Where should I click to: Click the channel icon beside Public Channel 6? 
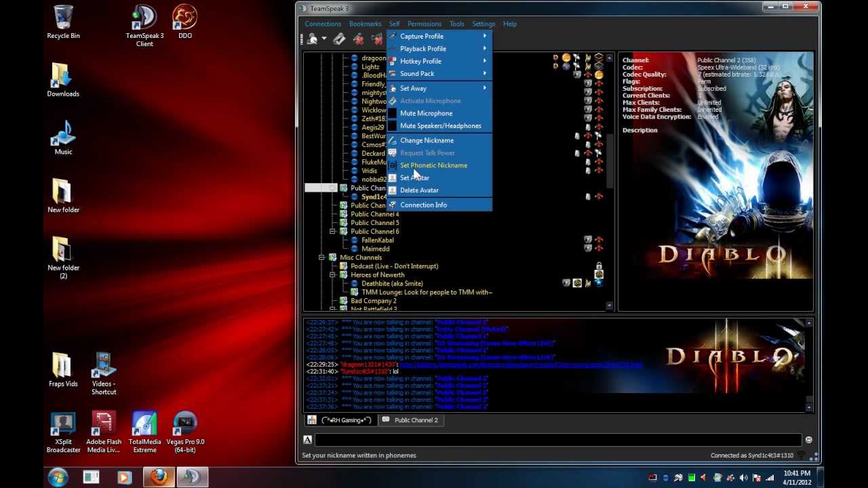pyautogui.click(x=343, y=231)
